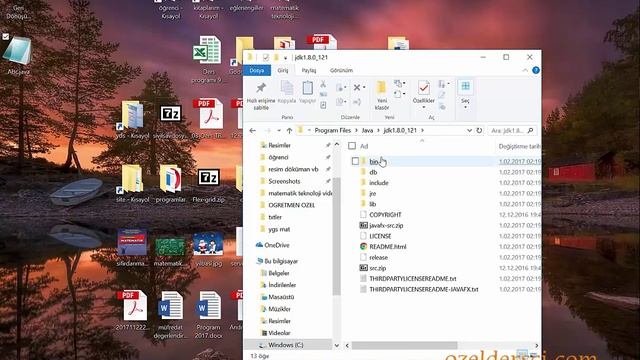Click the scissors cut icon in Pano group
This screenshot has height=360, width=640.
tap(323, 84)
